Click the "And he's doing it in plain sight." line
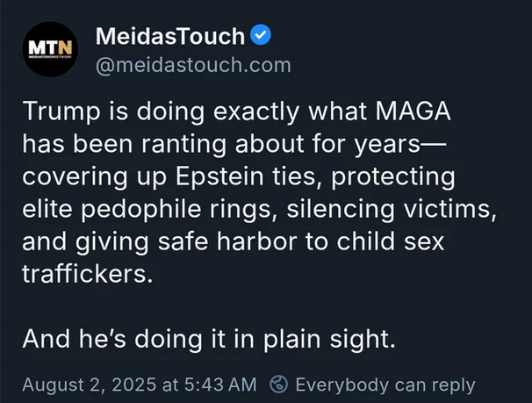 tap(209, 339)
